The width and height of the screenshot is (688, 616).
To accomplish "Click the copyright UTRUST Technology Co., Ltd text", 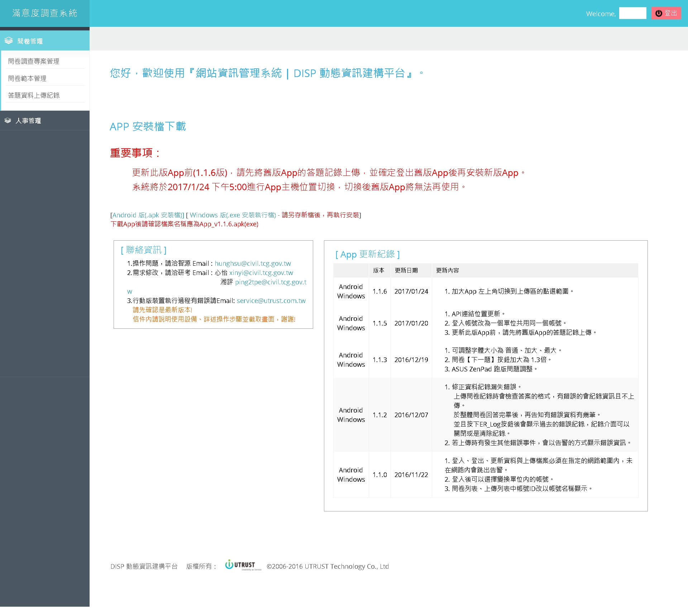I will point(328,567).
